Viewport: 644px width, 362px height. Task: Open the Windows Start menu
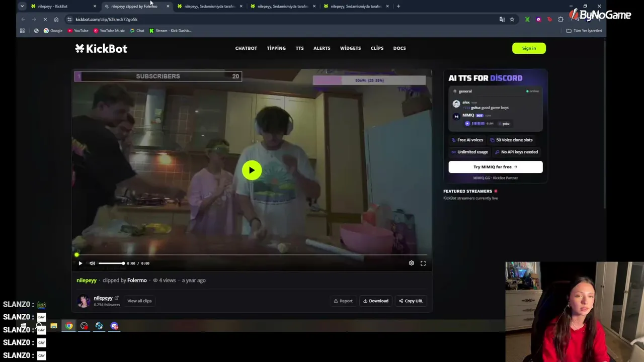pyautogui.click(x=23, y=326)
